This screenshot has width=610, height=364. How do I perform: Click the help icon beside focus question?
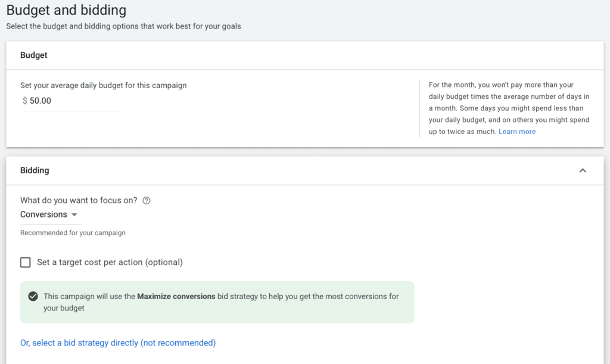[147, 201]
